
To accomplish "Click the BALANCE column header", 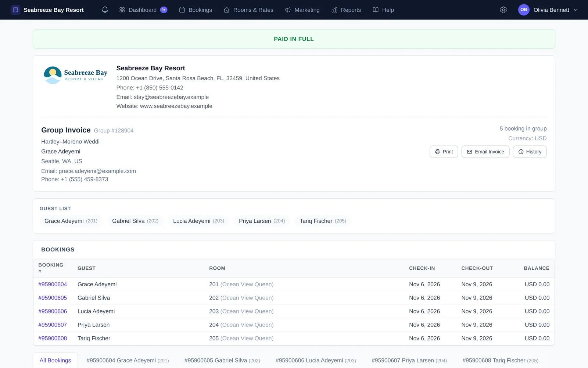I will (537, 268).
